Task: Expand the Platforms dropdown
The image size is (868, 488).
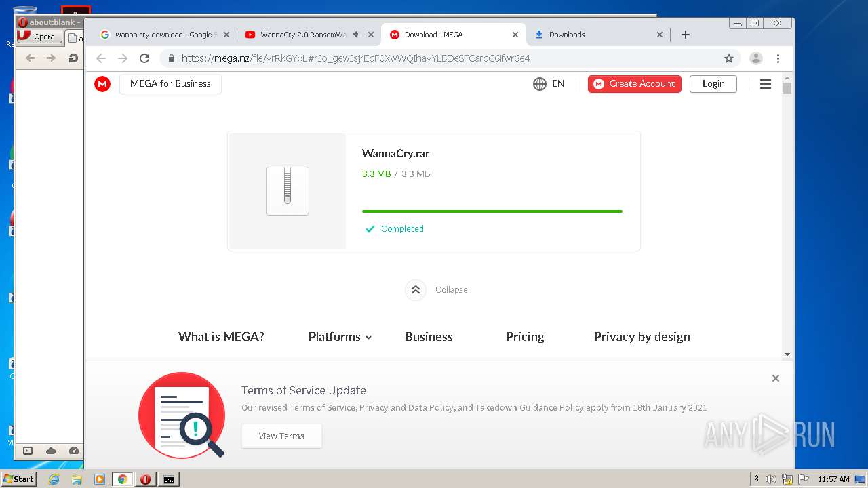Action: tap(340, 337)
